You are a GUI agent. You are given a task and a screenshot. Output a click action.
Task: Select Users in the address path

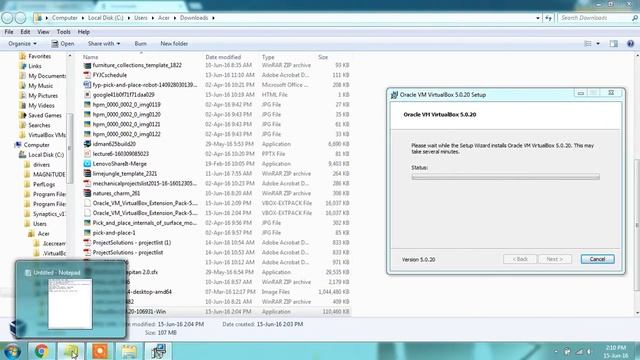click(140, 18)
